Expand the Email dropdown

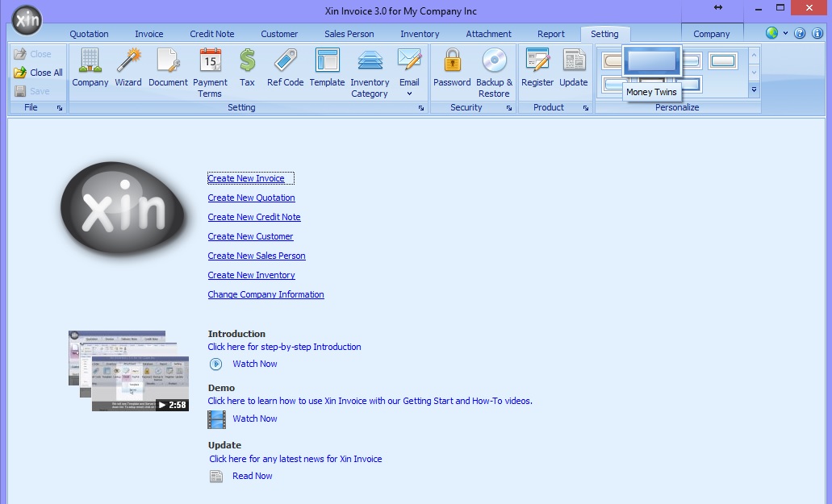coord(409,94)
